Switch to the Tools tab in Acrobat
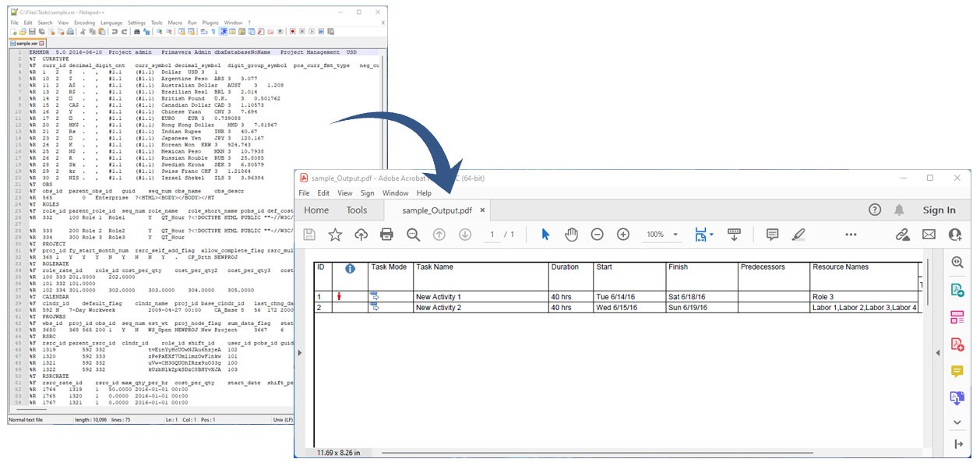The width and height of the screenshot is (980, 466). (358, 210)
